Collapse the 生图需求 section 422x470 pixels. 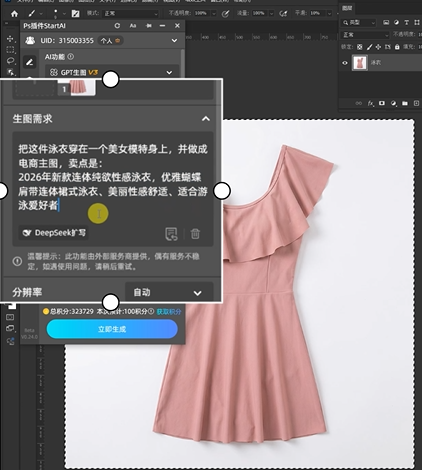(206, 119)
